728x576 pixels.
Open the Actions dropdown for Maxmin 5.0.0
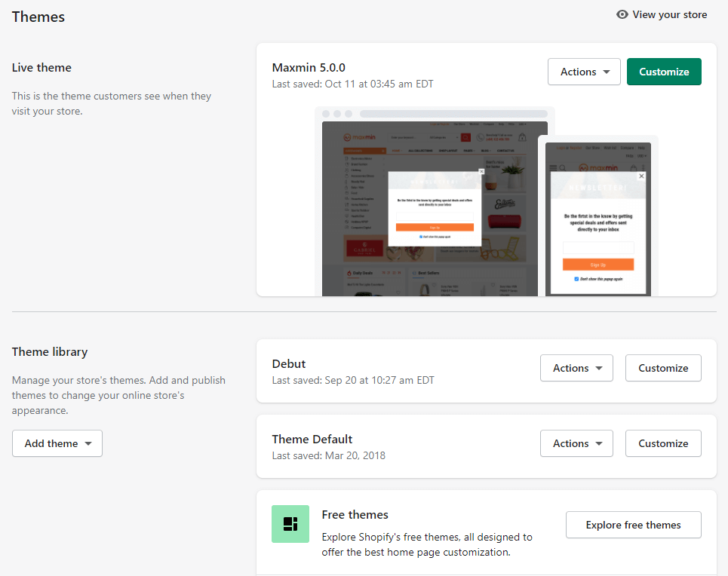(x=584, y=72)
